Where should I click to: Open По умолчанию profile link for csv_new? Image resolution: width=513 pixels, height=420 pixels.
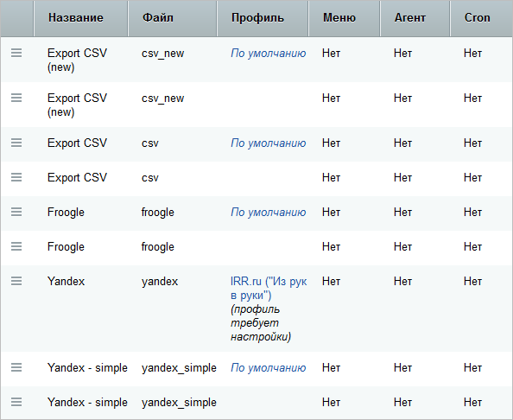point(269,54)
